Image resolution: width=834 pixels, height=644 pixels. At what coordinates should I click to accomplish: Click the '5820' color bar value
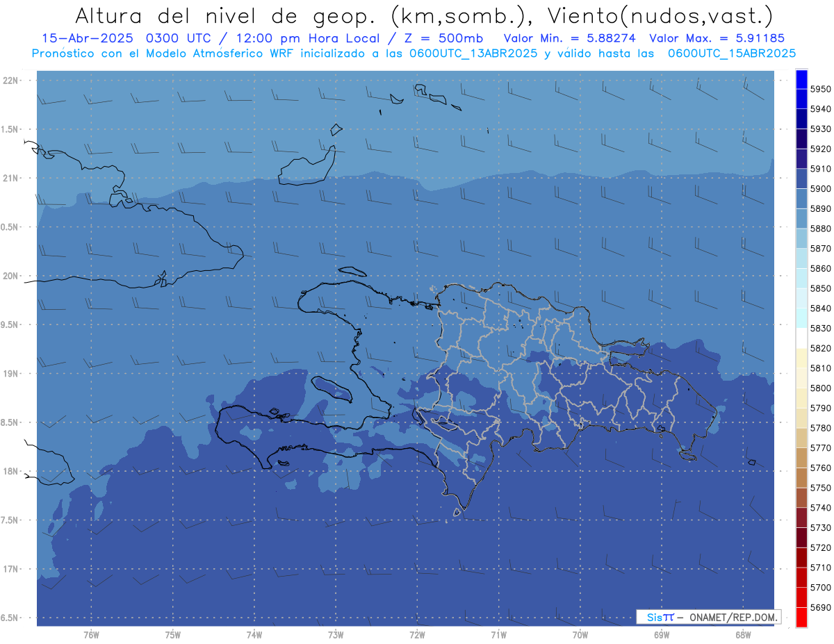pos(821,348)
